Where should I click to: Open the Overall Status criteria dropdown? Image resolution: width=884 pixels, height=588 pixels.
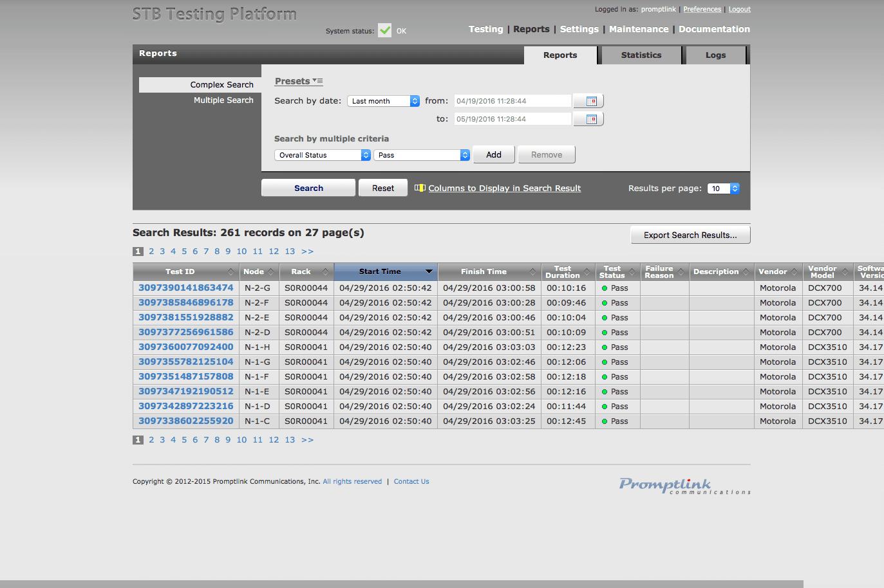point(323,155)
